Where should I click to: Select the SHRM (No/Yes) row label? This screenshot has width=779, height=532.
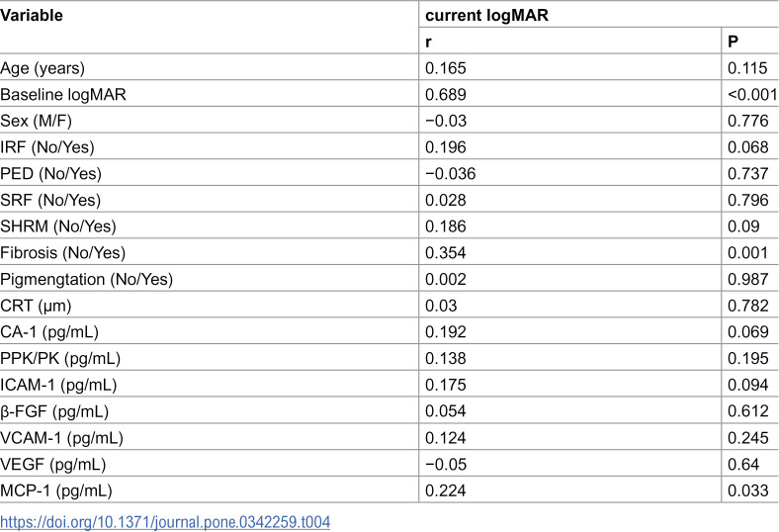(58, 226)
